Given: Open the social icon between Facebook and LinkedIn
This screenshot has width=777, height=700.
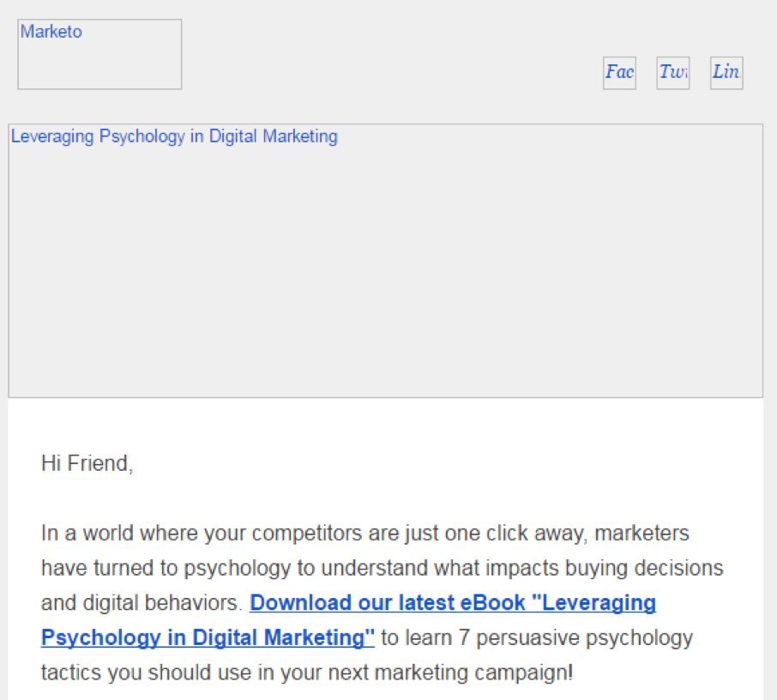Looking at the screenshot, I should point(672,73).
